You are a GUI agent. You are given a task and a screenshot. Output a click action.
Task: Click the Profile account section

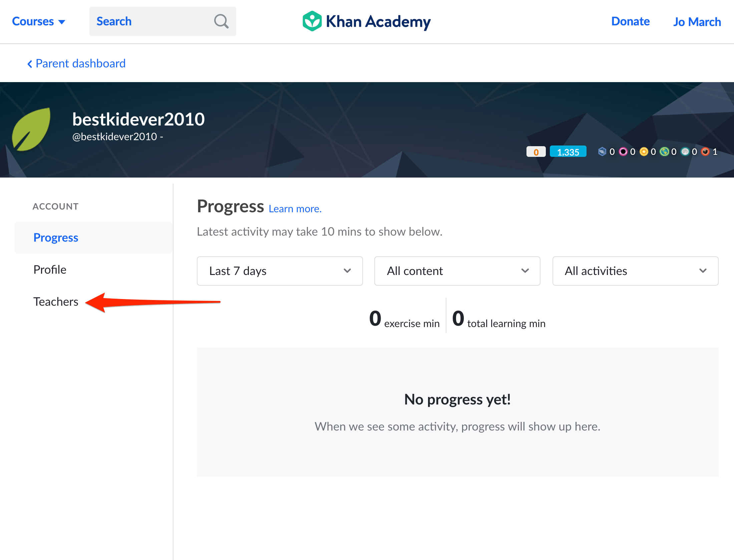click(51, 269)
